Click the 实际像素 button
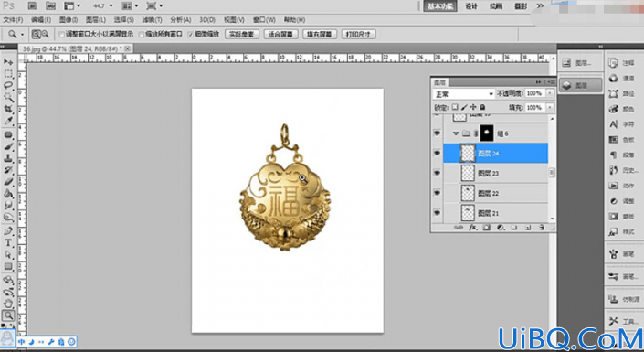 tap(242, 35)
